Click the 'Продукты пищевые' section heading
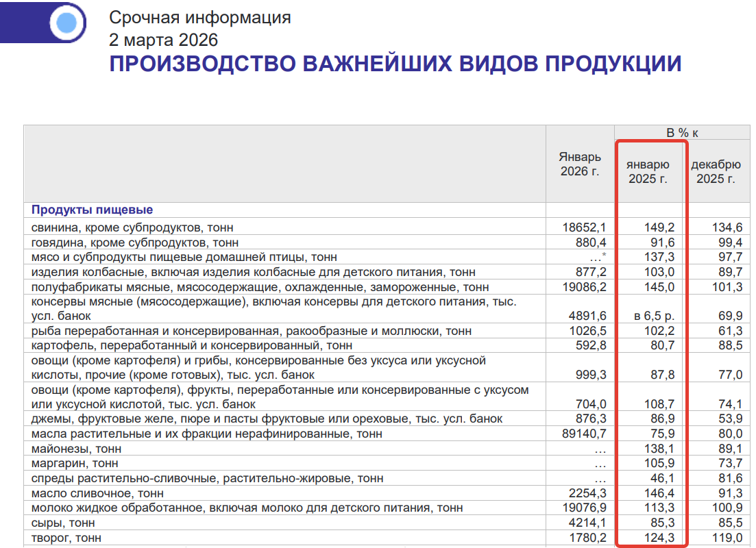The width and height of the screenshot is (756, 548). point(93,210)
